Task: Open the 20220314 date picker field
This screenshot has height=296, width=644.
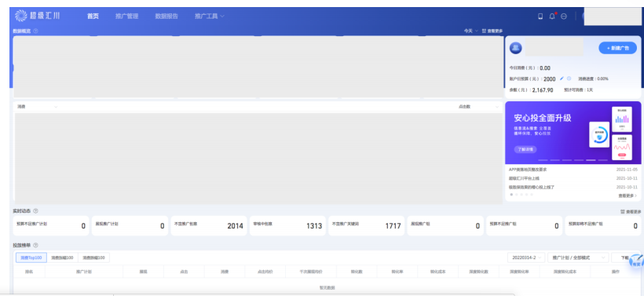Action: click(x=526, y=258)
